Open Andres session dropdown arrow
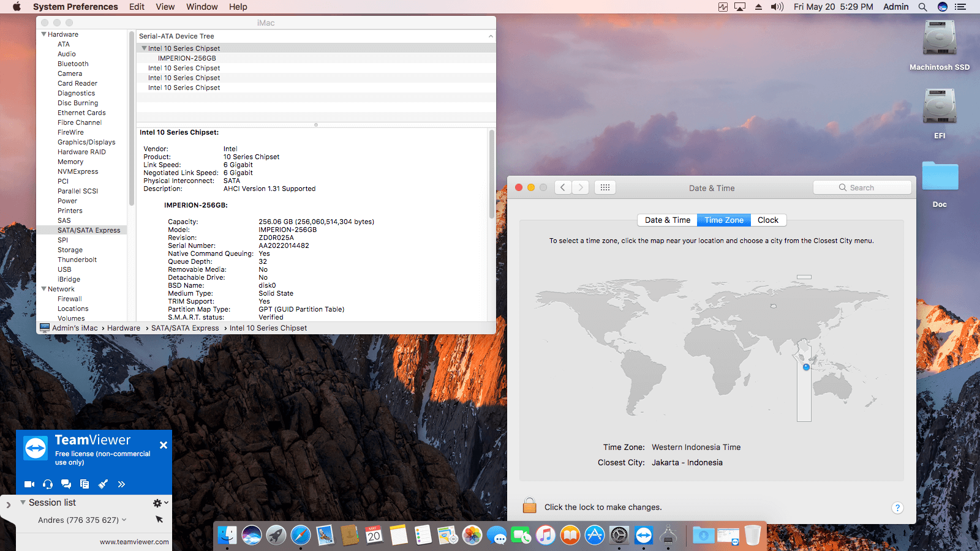Image resolution: width=980 pixels, height=551 pixels. click(x=124, y=520)
